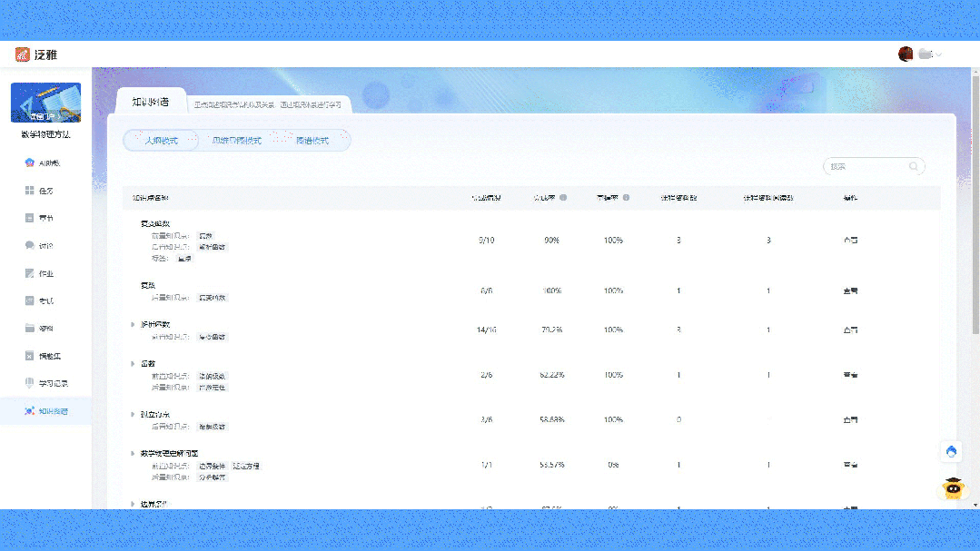Click the 作业 homework icon in sidebar
The height and width of the screenshot is (551, 980).
(x=30, y=273)
